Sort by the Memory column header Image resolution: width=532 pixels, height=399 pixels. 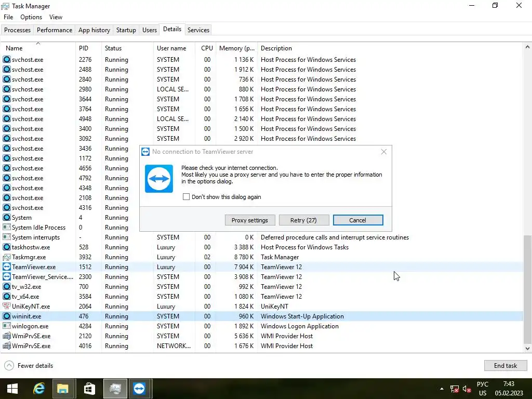[x=236, y=48]
